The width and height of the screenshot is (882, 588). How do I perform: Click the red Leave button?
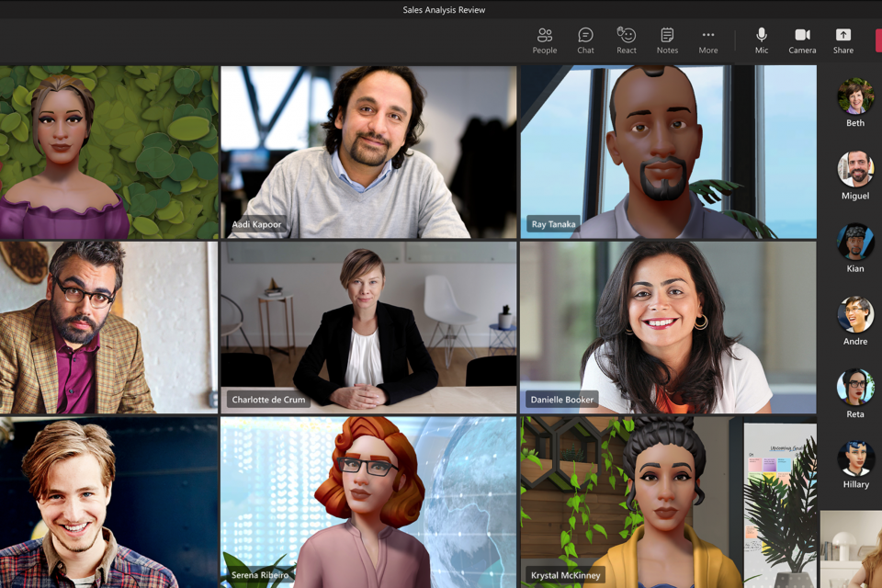(877, 40)
